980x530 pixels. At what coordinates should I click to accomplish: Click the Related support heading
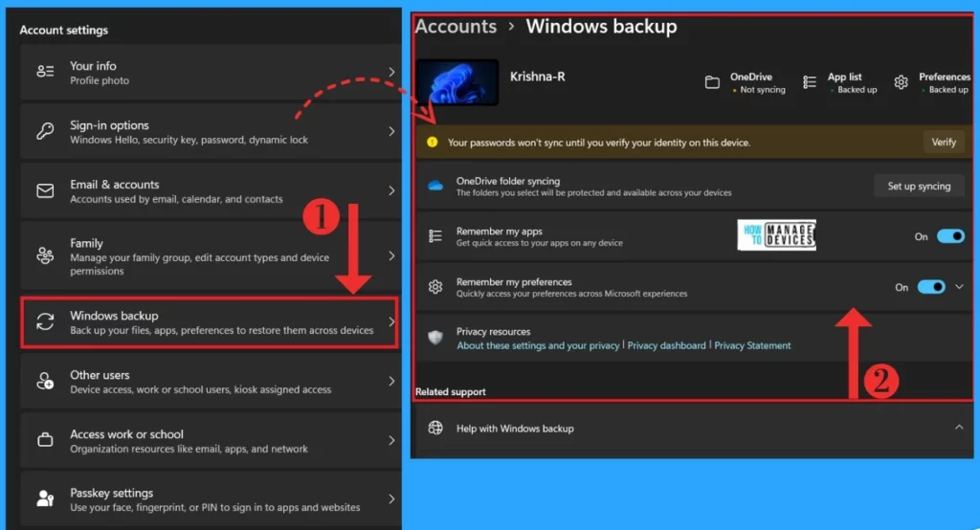click(x=451, y=392)
